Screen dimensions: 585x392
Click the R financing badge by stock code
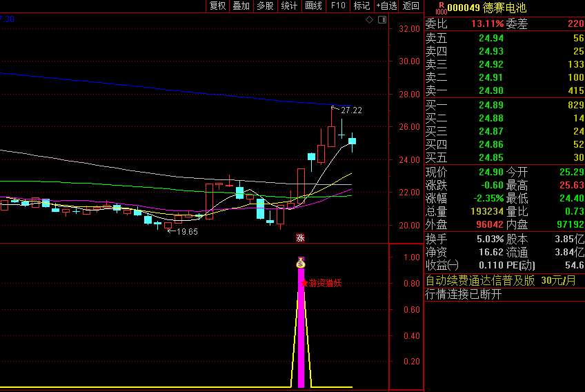tap(441, 8)
